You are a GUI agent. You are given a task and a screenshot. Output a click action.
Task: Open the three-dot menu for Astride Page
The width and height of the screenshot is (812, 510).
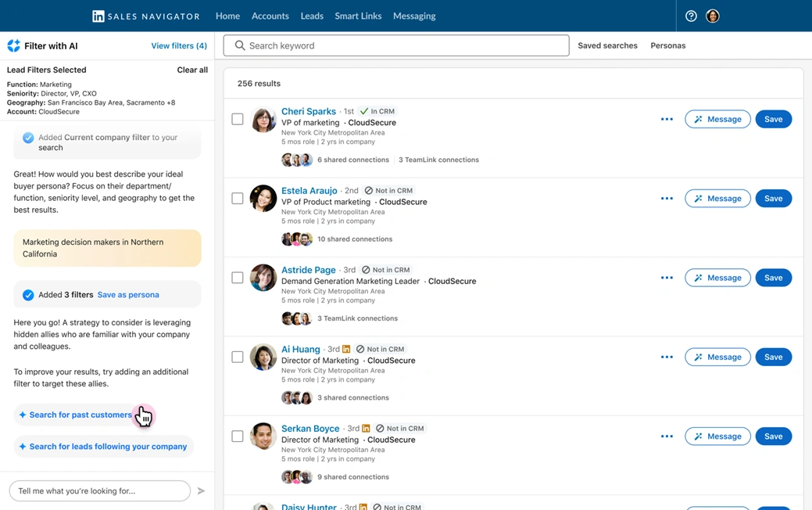point(667,277)
